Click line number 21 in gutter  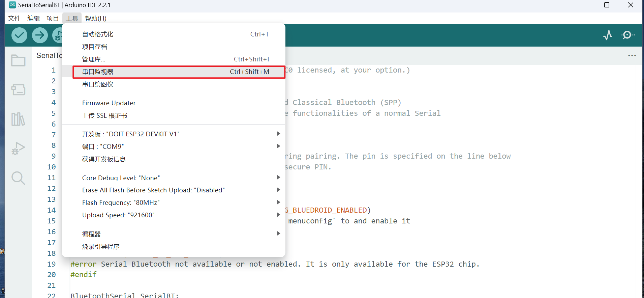click(x=52, y=286)
